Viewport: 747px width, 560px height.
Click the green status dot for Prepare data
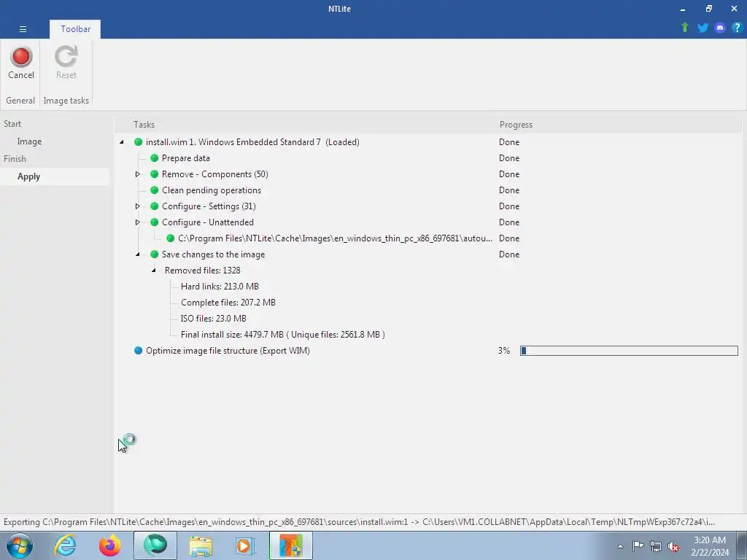tap(155, 158)
